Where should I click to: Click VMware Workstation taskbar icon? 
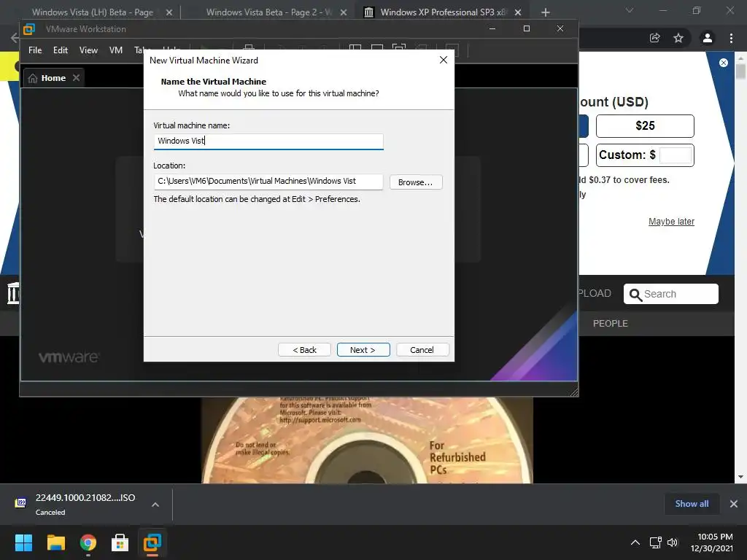coord(152,542)
